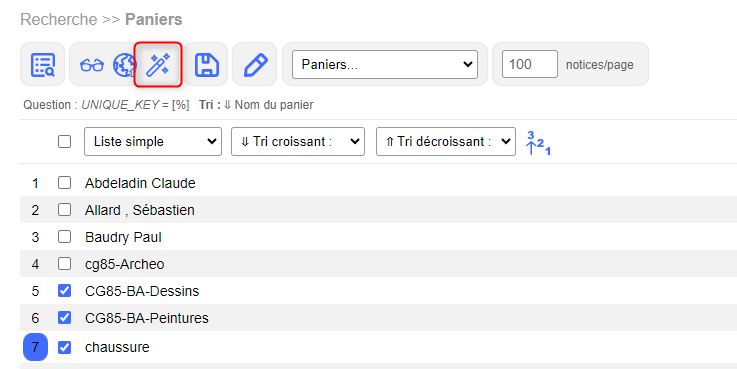Viewport: 737px width, 369px height.
Task: Open the Baudry Paul basket entry
Action: click(x=123, y=237)
